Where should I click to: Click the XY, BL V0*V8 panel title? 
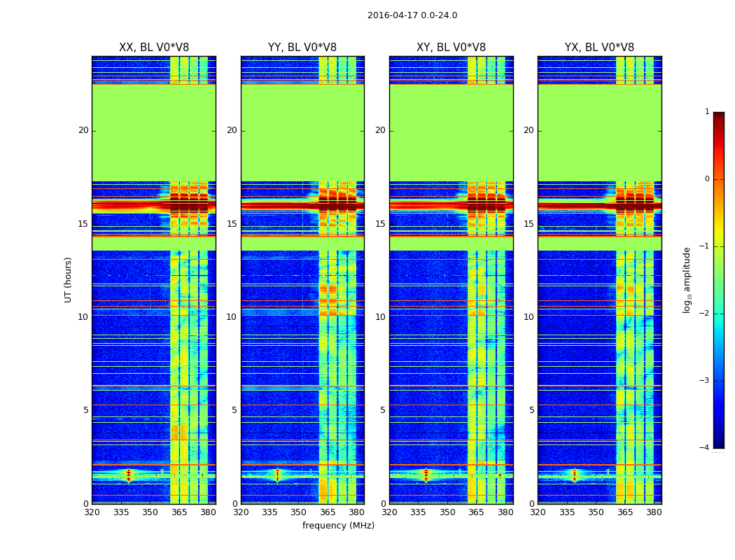pos(451,48)
